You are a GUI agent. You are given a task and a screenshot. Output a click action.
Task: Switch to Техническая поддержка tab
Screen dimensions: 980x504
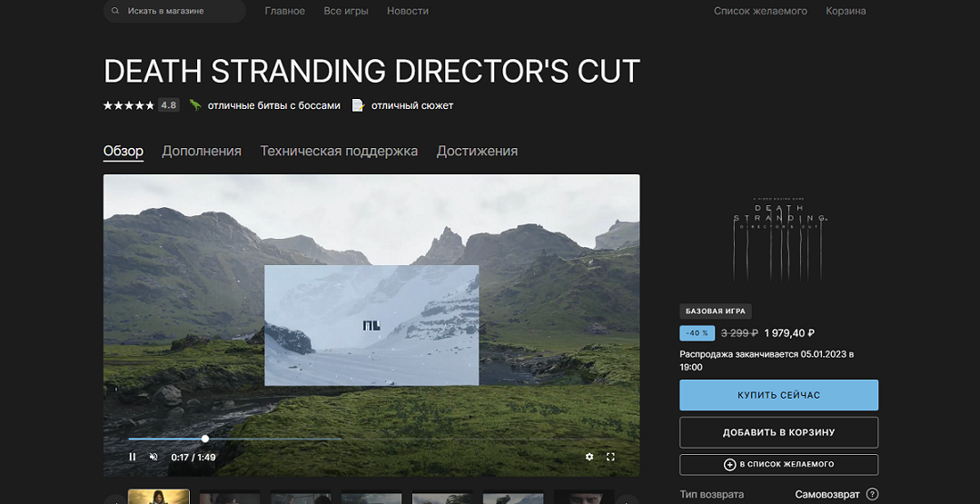coord(339,151)
